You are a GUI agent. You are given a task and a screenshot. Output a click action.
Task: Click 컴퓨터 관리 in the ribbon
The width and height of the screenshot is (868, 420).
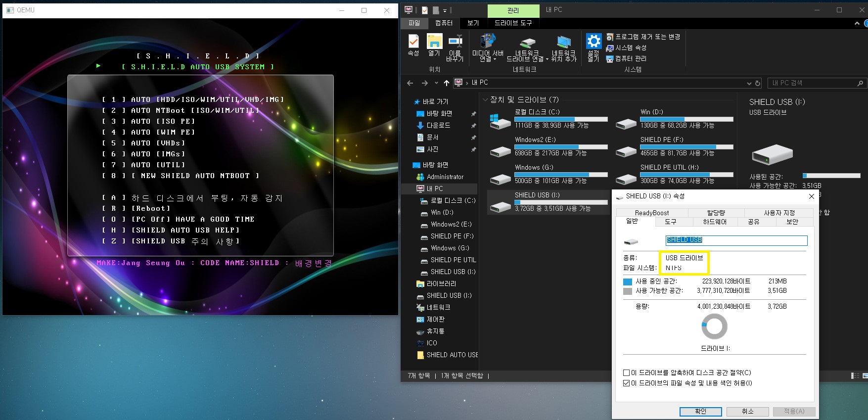626,58
